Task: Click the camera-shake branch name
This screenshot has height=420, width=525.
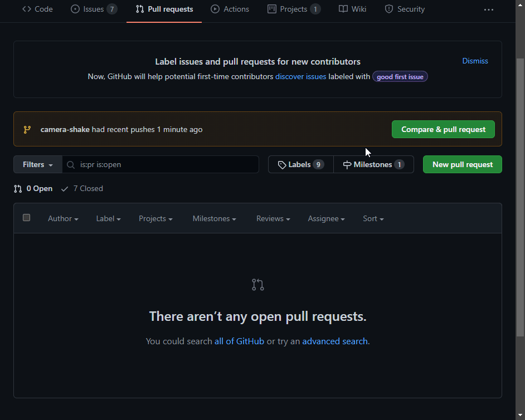Action: point(65,130)
